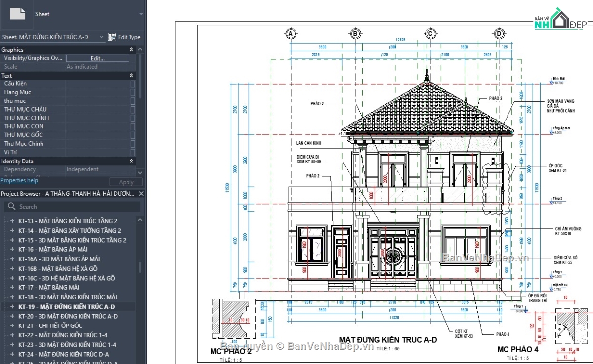Viewport: 593px width, 364px height.
Task: Expand KT-13 - MẶT BẰNG KIẾN TRÚC TẦNG 2 node
Action: tap(12, 221)
